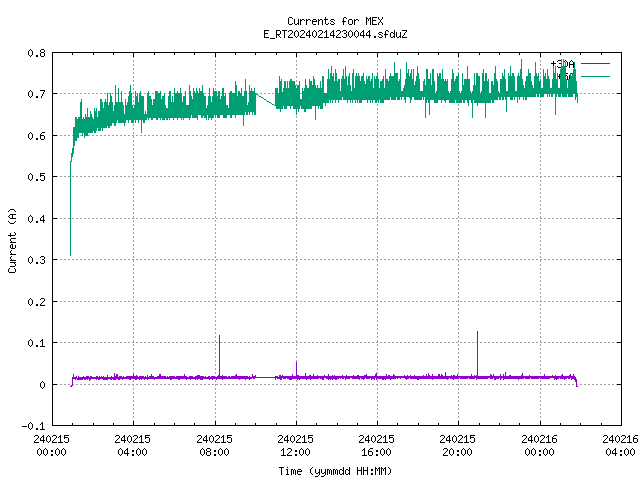Click the purple spike just after 08:00
Screen dimensions: 640x480
pyautogui.click(x=220, y=355)
